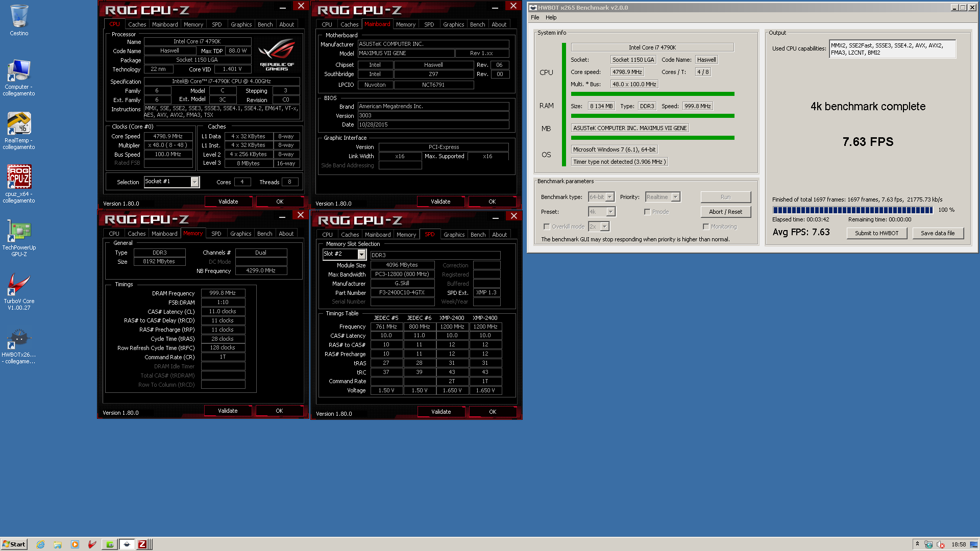Click the TurboV Core taskbar icon
The image size is (980, 551).
pos(92,544)
